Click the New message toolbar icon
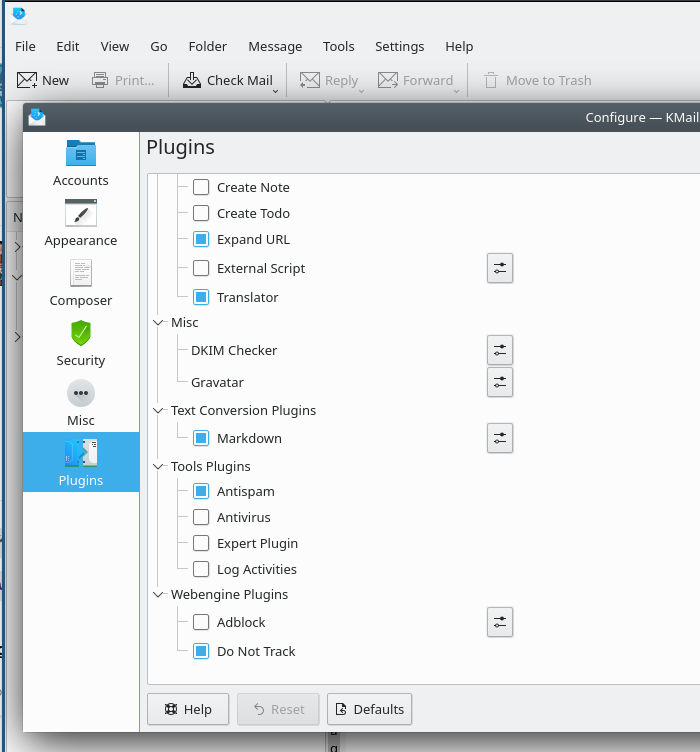The image size is (700, 752). click(27, 80)
